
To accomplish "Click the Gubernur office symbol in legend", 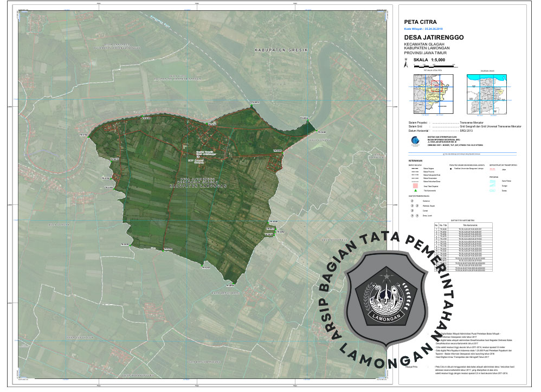I will click(412, 201).
